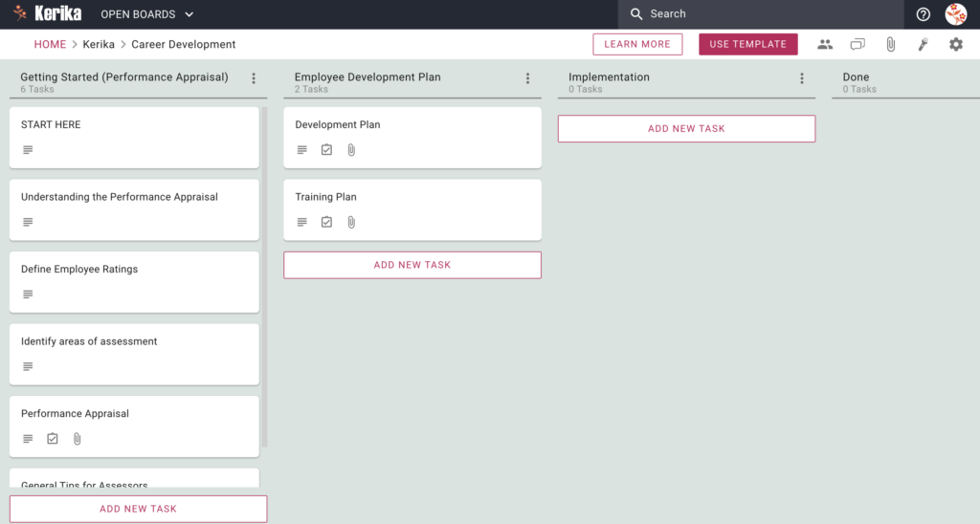Open the START HERE card
980x524 pixels.
(x=134, y=138)
